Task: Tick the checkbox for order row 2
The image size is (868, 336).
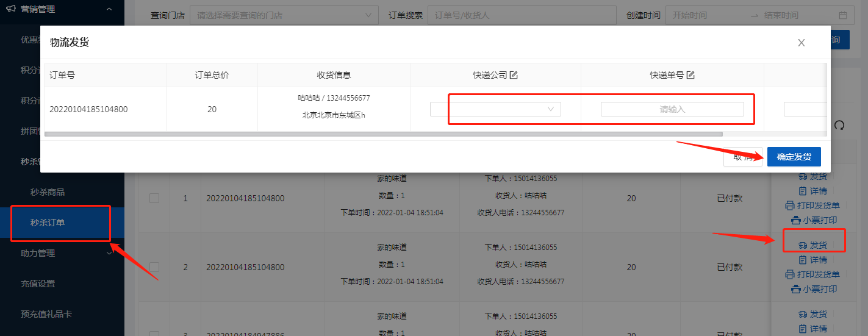Action: (x=154, y=267)
